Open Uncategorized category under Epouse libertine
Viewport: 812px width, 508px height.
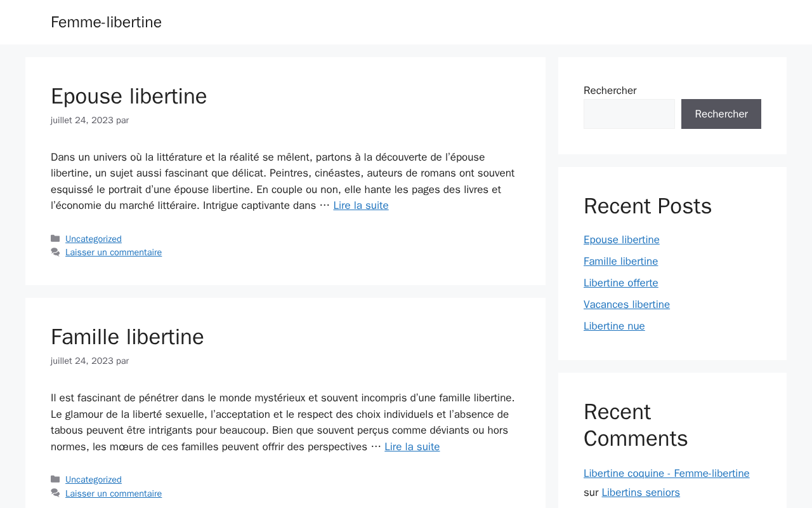point(93,239)
